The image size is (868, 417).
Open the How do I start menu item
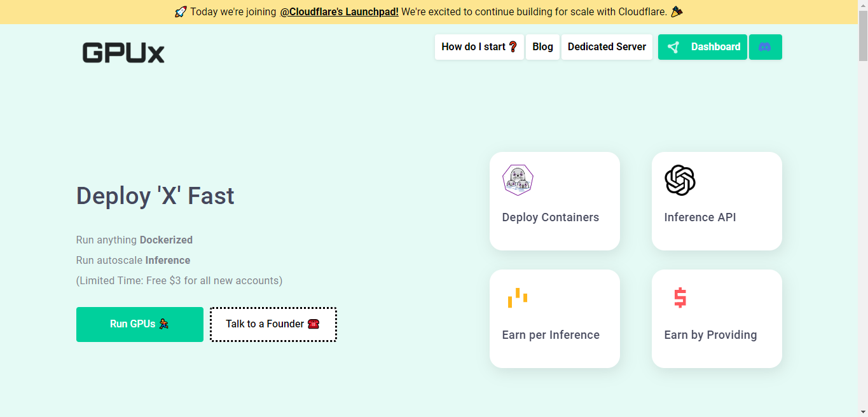click(479, 47)
